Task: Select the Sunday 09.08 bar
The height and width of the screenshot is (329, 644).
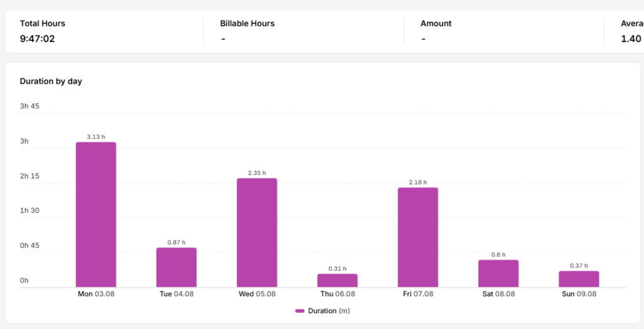Action: point(579,279)
